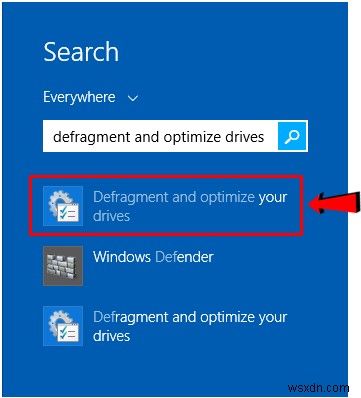The height and width of the screenshot is (398, 361).
Task: Open the Windows Defender wall icon
Action: pyautogui.click(x=63, y=266)
